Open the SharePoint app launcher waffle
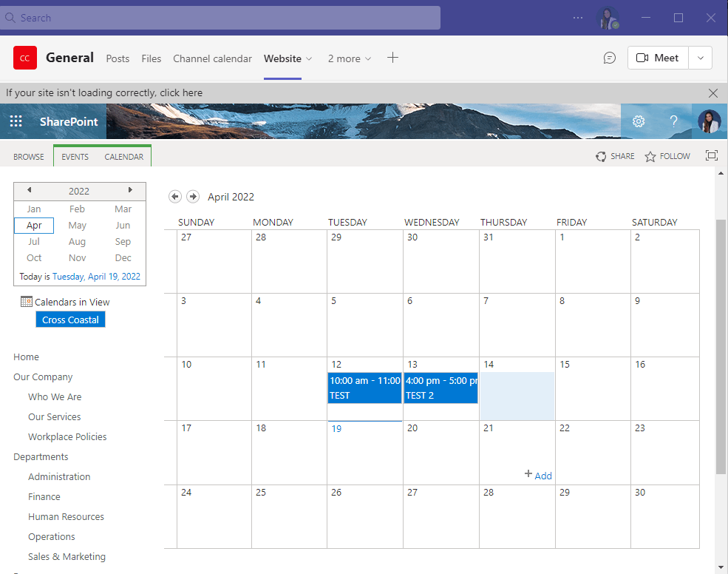 click(16, 121)
